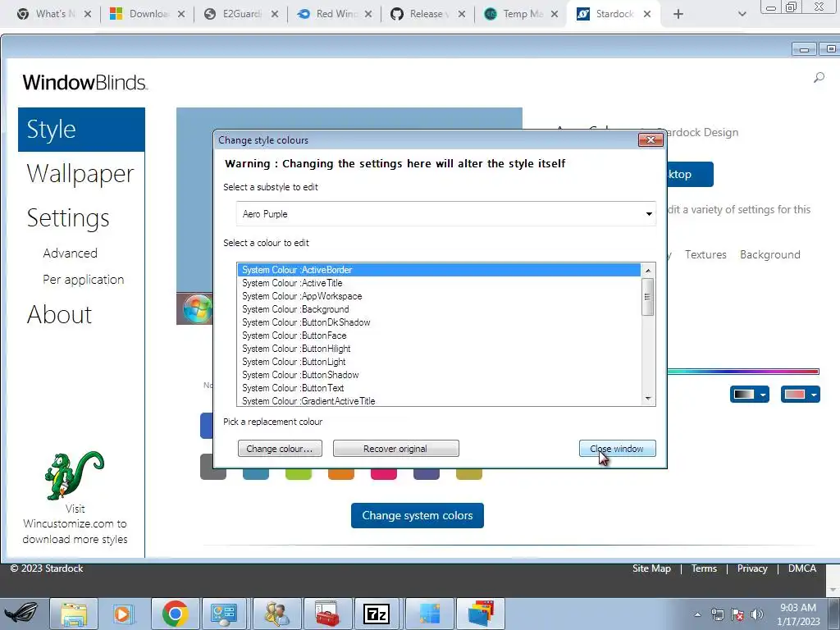
Task: Select System Colour :ButtonText entry
Action: [x=439, y=388]
